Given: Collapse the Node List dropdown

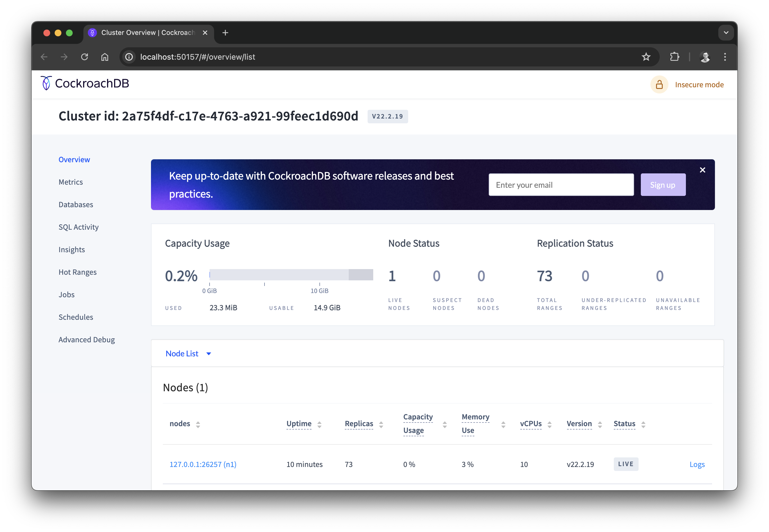Looking at the screenshot, I should pos(209,354).
